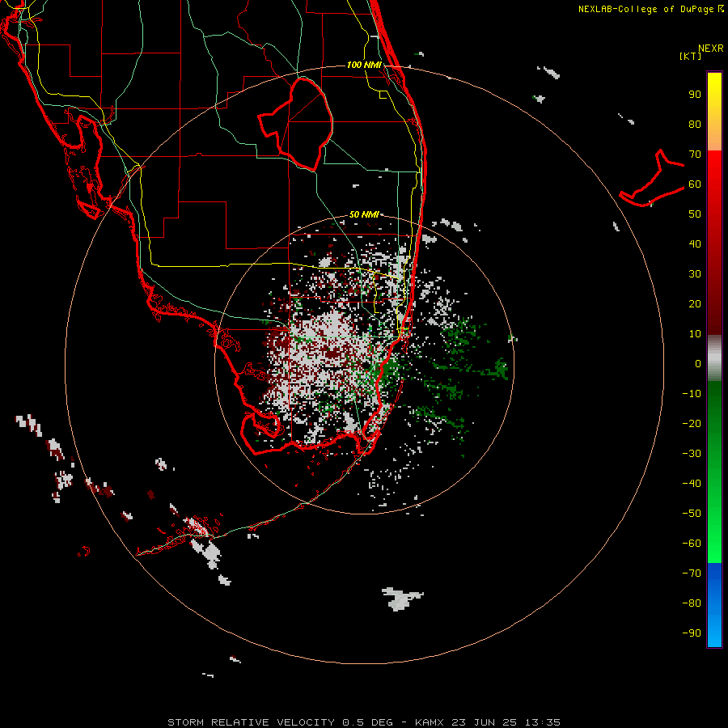The height and width of the screenshot is (728, 728).
Task: Click the 10 value on velocity scale
Action: [695, 334]
